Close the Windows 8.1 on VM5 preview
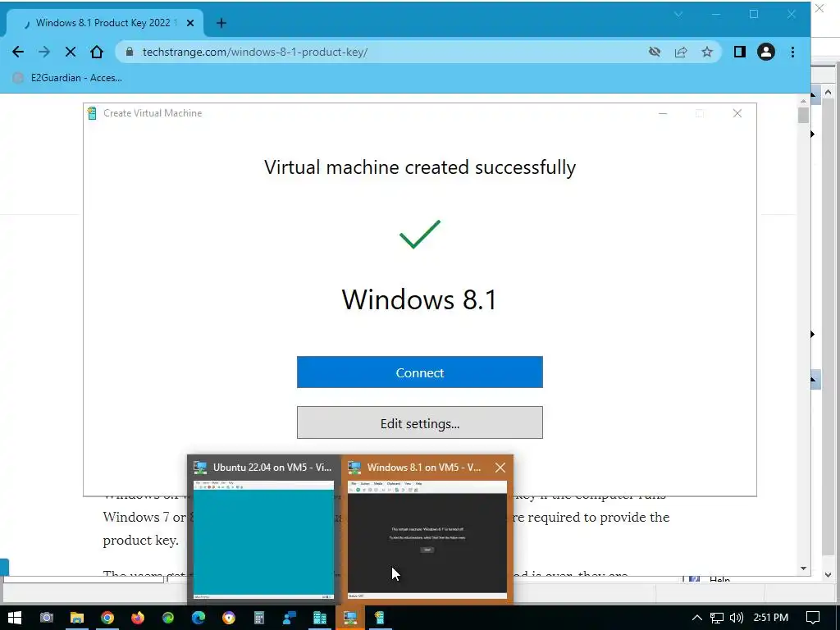The height and width of the screenshot is (630, 840). [x=500, y=467]
